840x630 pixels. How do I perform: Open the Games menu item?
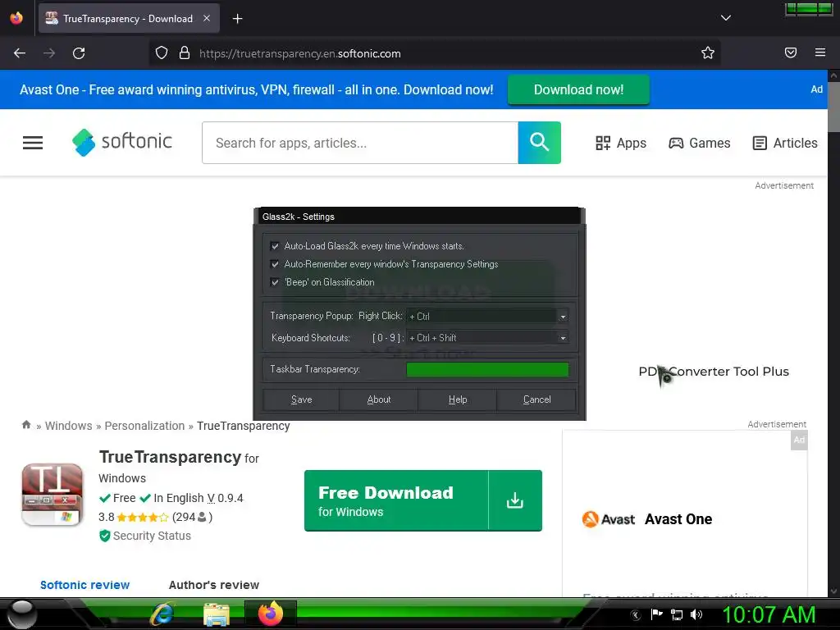pyautogui.click(x=700, y=143)
